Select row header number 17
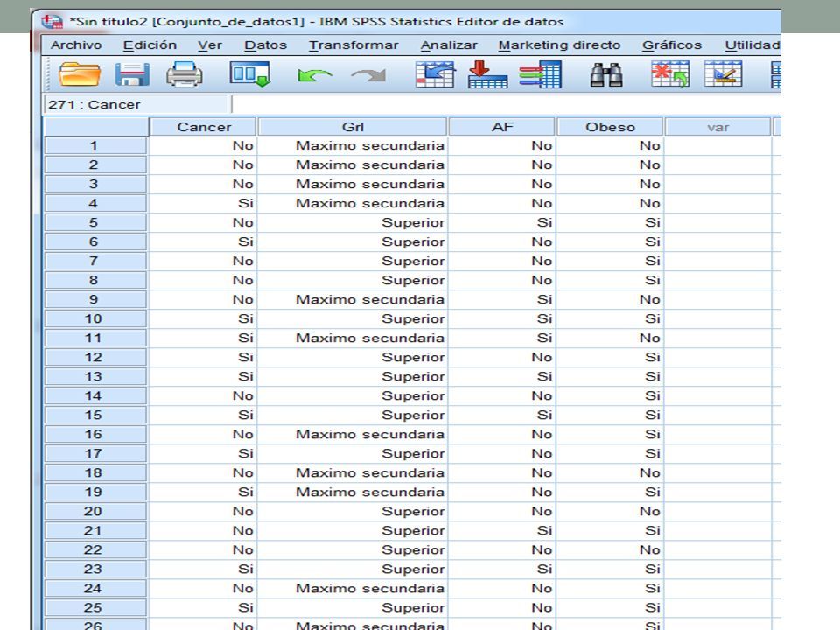This screenshot has height=630, width=840. click(x=94, y=454)
